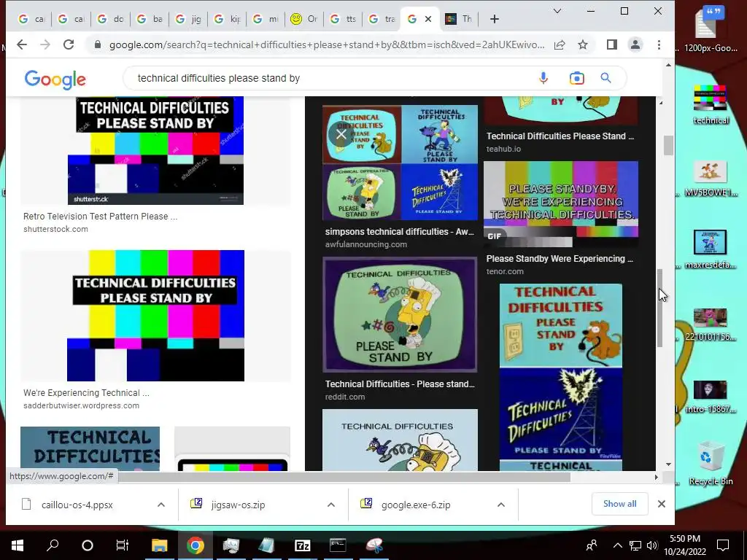Select the 'technical' desktop image file

(711, 105)
